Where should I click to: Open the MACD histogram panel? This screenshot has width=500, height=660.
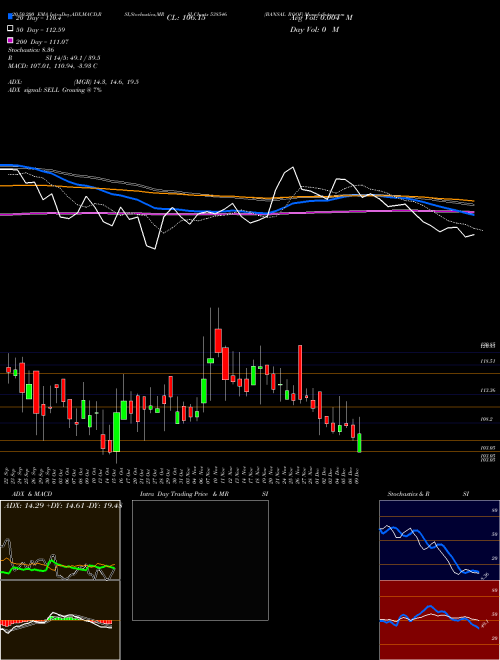point(60,620)
